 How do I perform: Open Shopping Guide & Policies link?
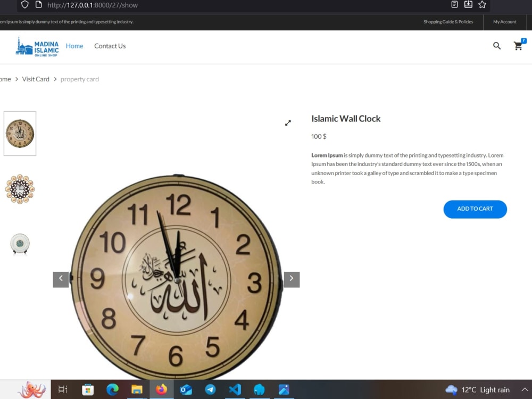click(448, 22)
